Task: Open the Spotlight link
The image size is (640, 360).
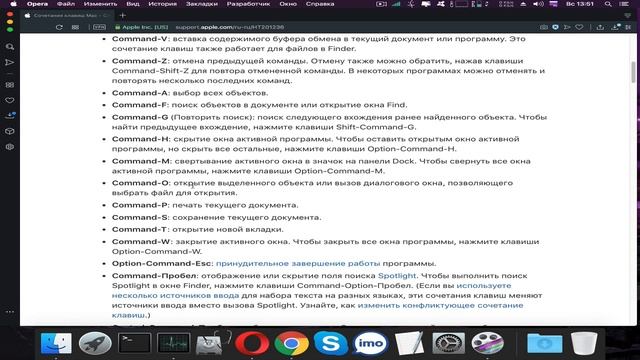Action: [397, 276]
